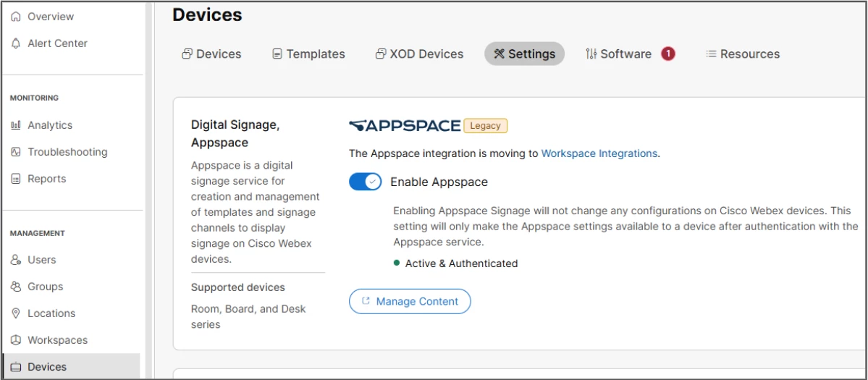
Task: Click the Devices monitor icon in sidebar
Action: 16,367
